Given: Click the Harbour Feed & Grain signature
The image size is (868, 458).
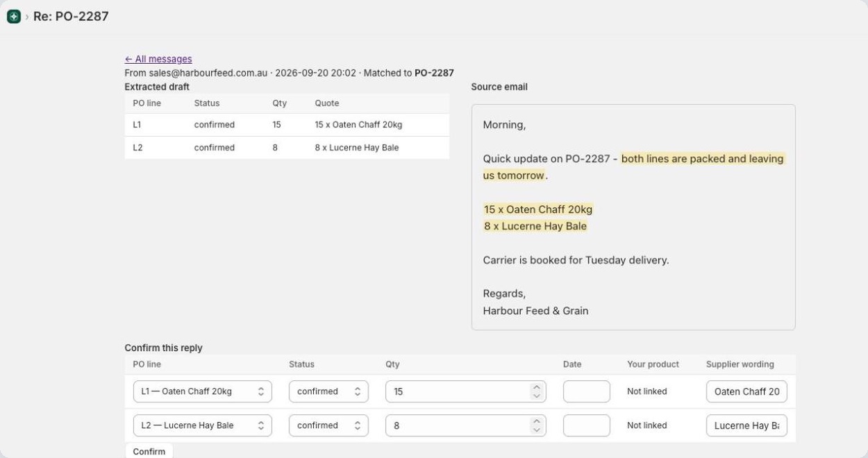Looking at the screenshot, I should click(x=535, y=311).
